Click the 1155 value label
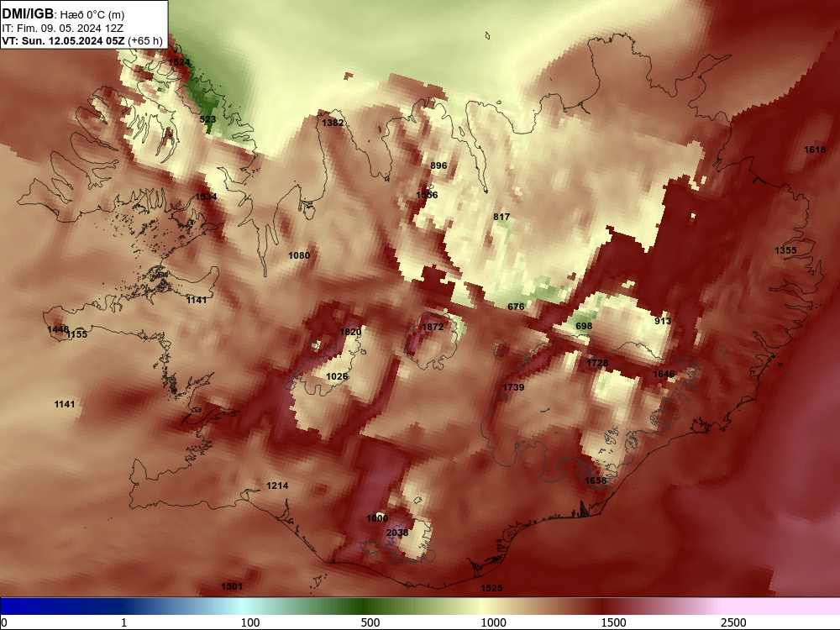Image resolution: width=840 pixels, height=630 pixels. coord(76,334)
